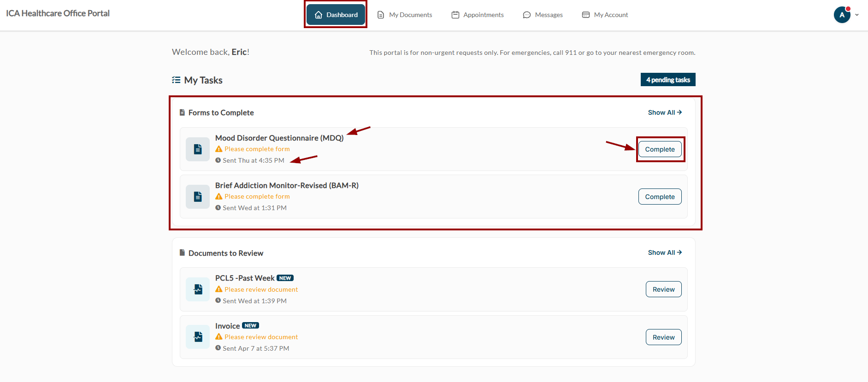Click the non-urgent requests emergency notice text

(532, 53)
